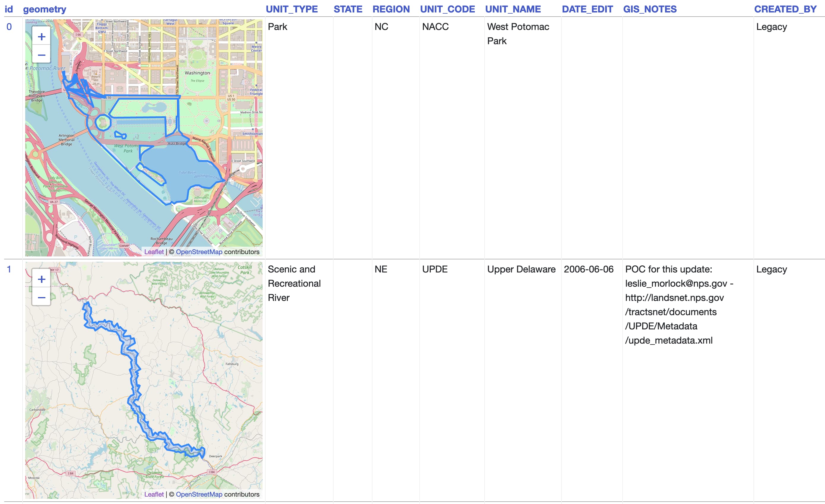Select the CREATED_BY column header
Viewport: 825px width, 504px height.
tap(786, 9)
